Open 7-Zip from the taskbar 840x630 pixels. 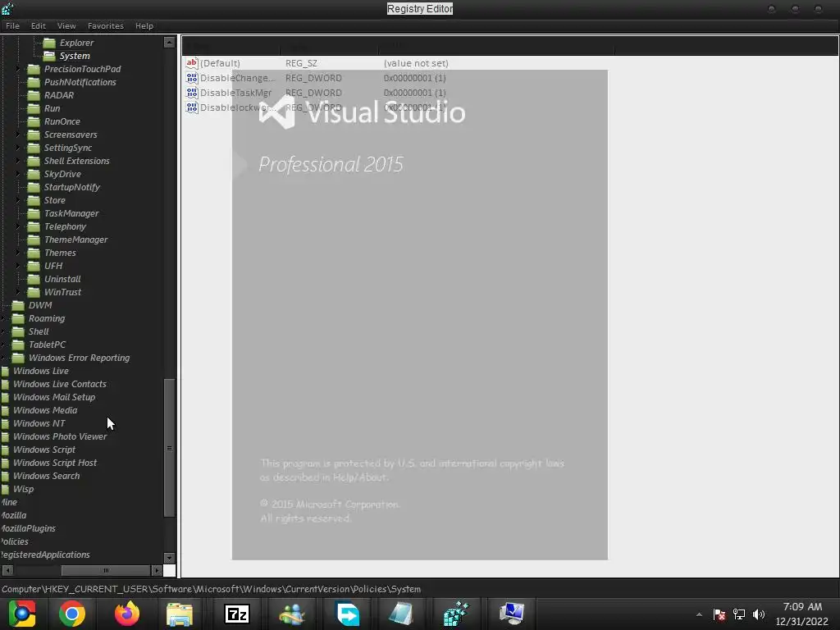[x=237, y=614]
